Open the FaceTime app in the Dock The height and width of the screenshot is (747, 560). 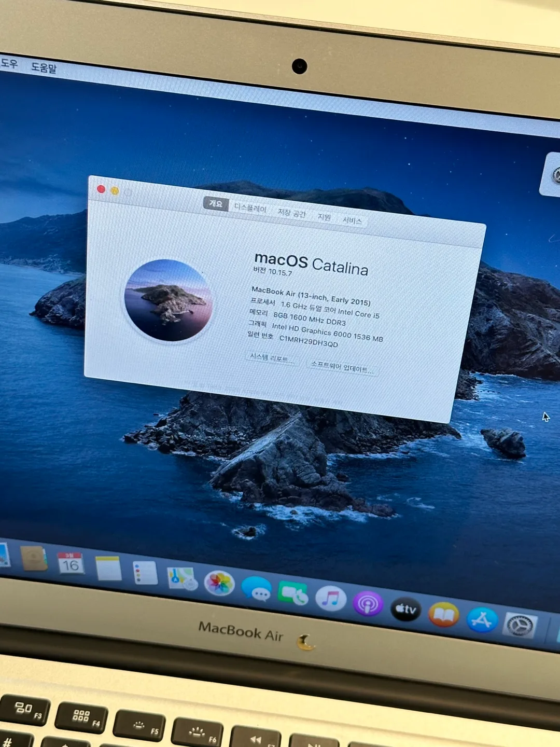click(x=293, y=594)
